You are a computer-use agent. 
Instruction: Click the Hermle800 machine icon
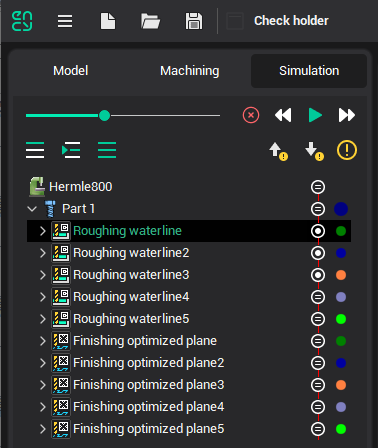click(x=37, y=186)
